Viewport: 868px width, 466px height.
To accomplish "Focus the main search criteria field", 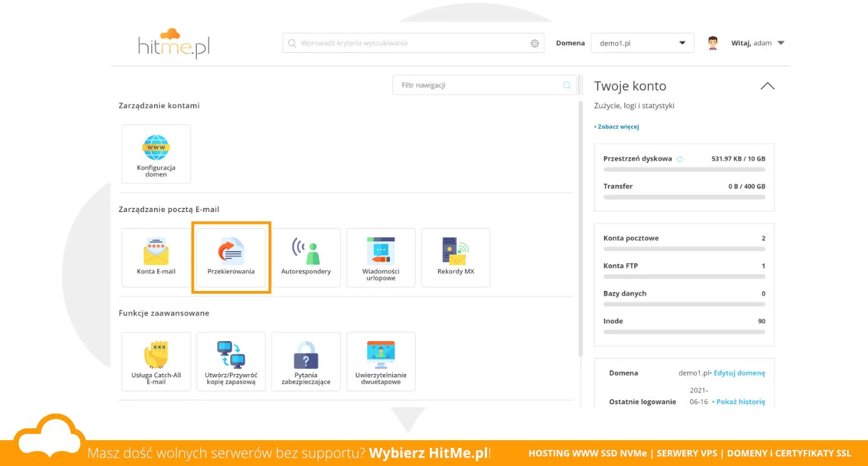I will coord(414,43).
